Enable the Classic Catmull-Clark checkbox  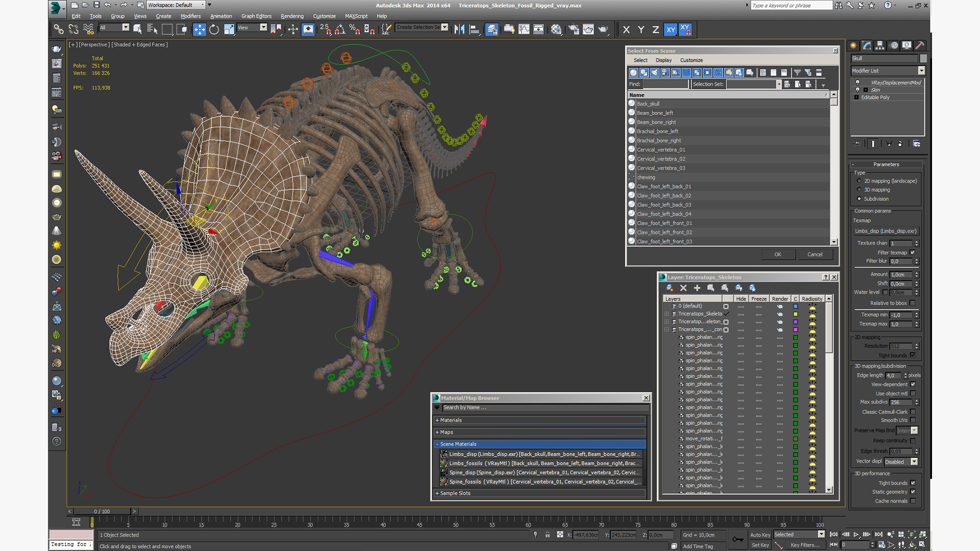(913, 412)
